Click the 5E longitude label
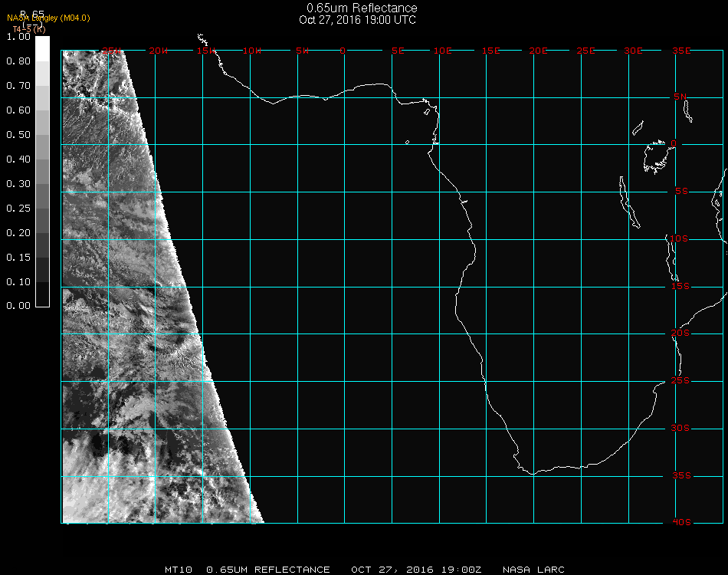Screen dimensions: 728x575 click(398, 51)
